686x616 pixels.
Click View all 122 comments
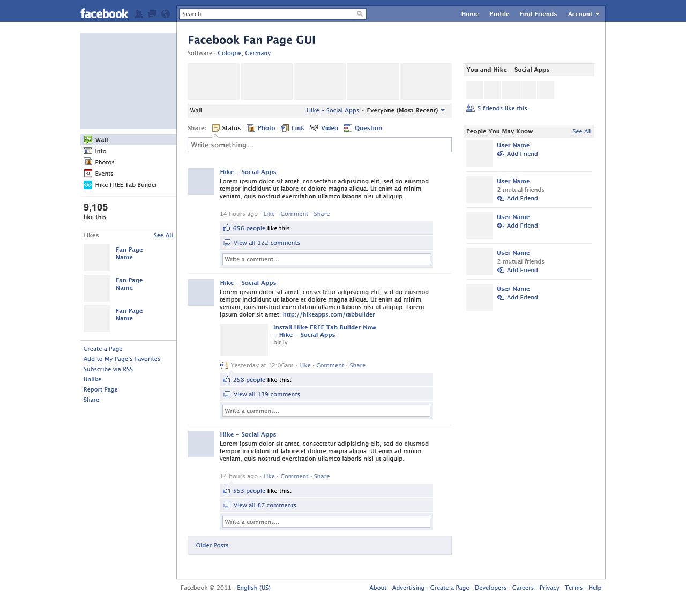coord(266,243)
